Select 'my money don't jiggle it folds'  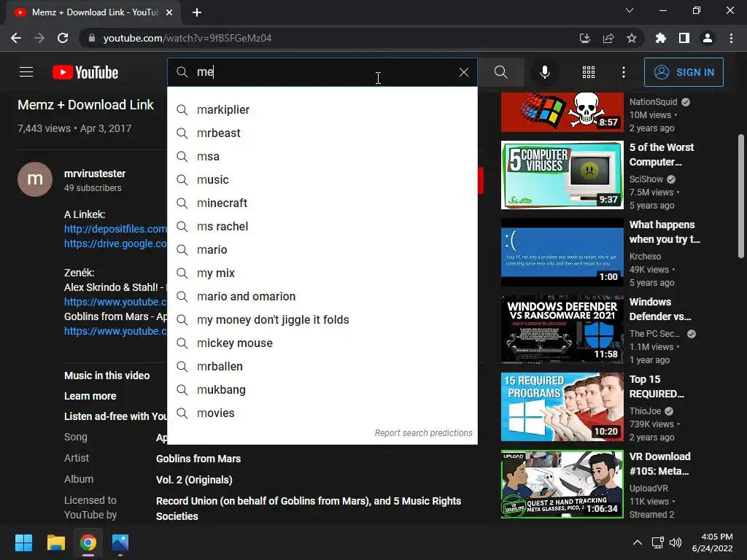click(322, 320)
